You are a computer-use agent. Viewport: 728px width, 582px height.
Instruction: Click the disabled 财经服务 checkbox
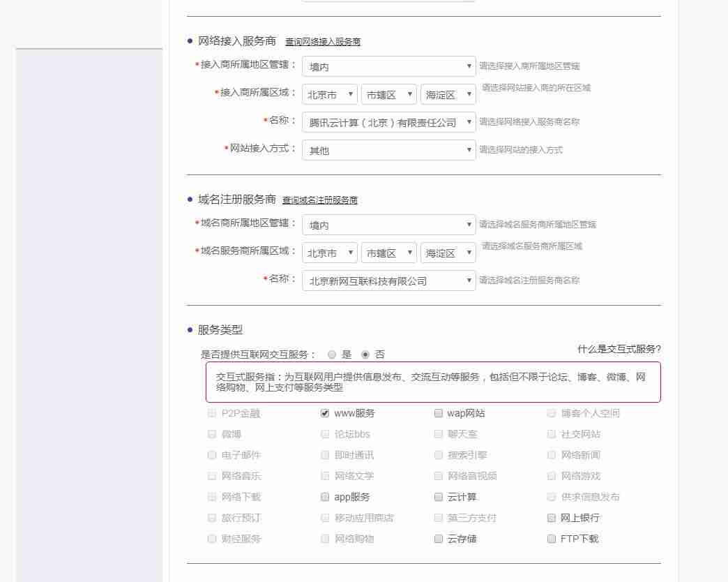[x=212, y=538]
